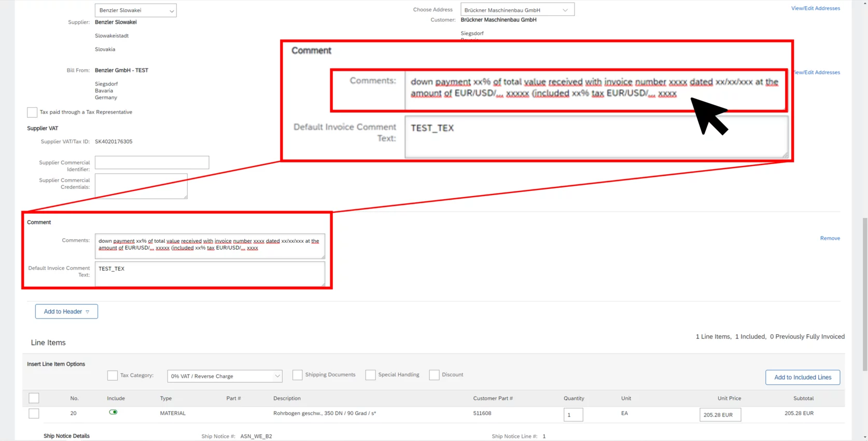868x441 pixels.
Task: Select the checkbox for line item 20
Action: point(34,414)
